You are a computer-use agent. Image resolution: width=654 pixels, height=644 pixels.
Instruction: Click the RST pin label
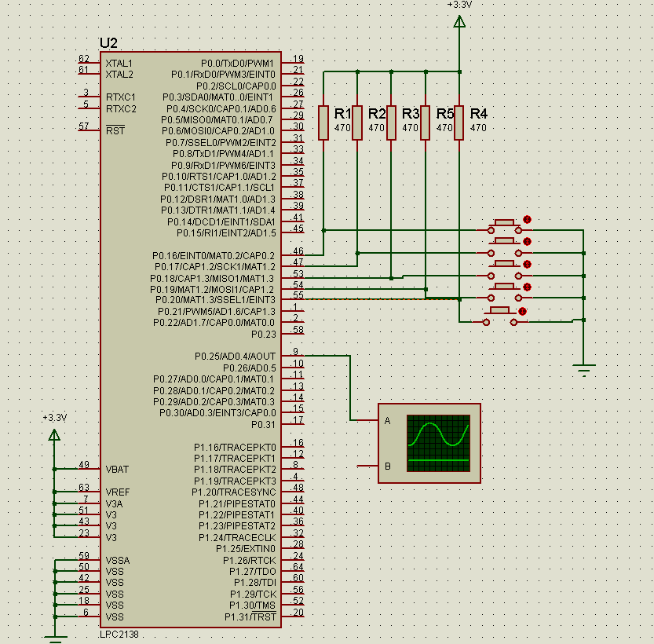(115, 130)
